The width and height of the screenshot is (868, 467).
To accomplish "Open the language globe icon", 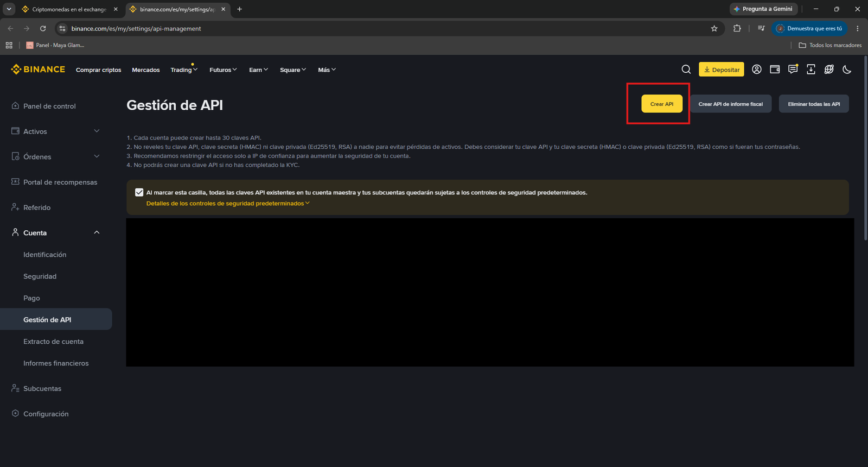I will [x=829, y=70].
